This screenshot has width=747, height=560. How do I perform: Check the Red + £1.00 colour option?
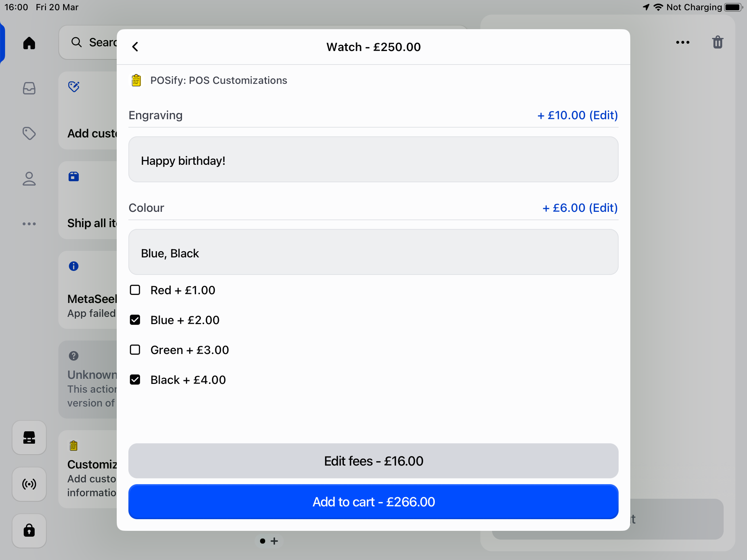point(135,290)
